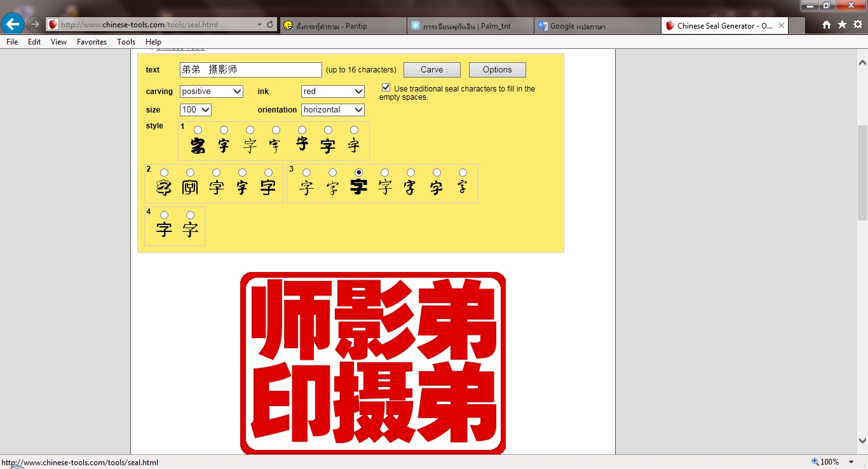Select the fourth radio button in style group 2
868x469 pixels.
(242, 172)
